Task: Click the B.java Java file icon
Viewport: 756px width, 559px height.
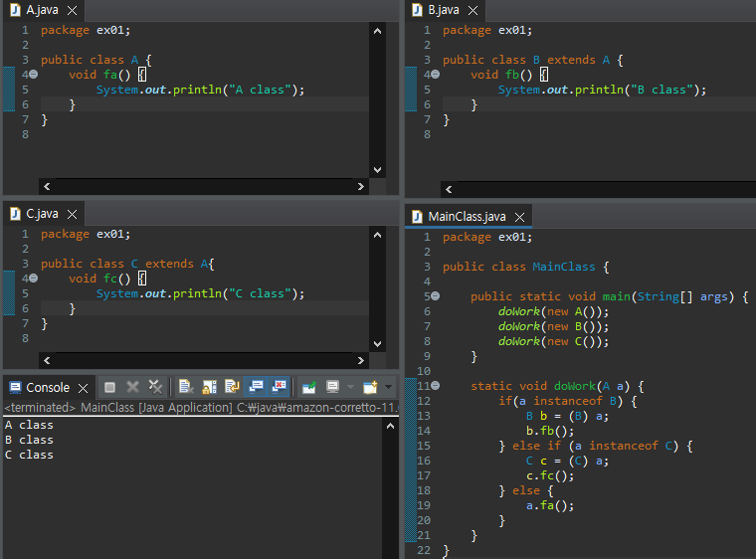Action: 417,10
